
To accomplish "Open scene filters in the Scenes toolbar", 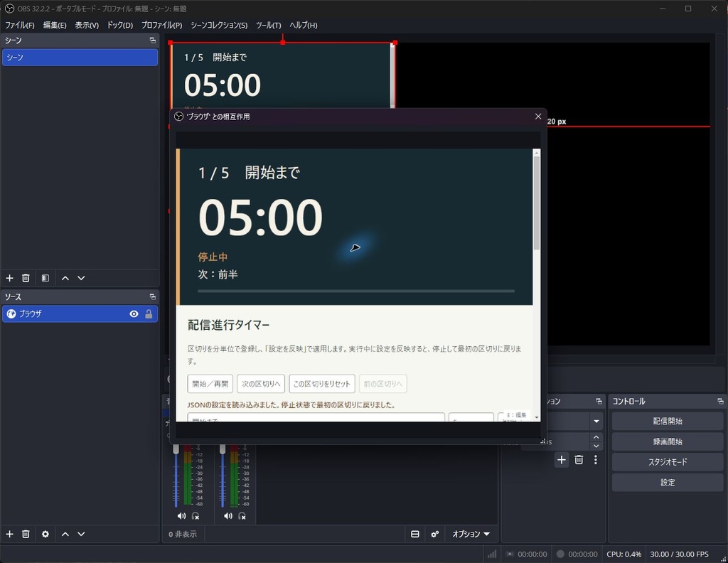I will 45,278.
